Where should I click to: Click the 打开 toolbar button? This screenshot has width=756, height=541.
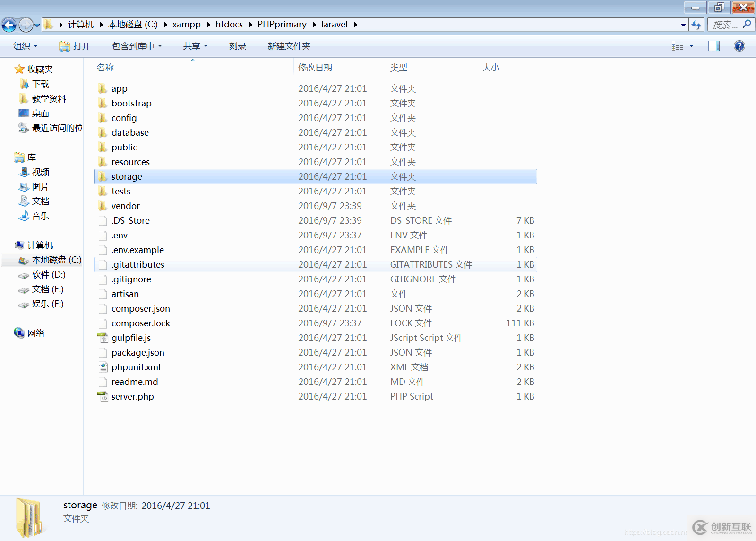75,46
